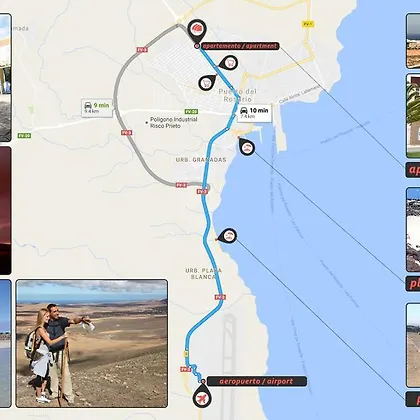Click the beach umbrella pin near Playa Blanca
This screenshot has width=420, height=420.
[227, 236]
